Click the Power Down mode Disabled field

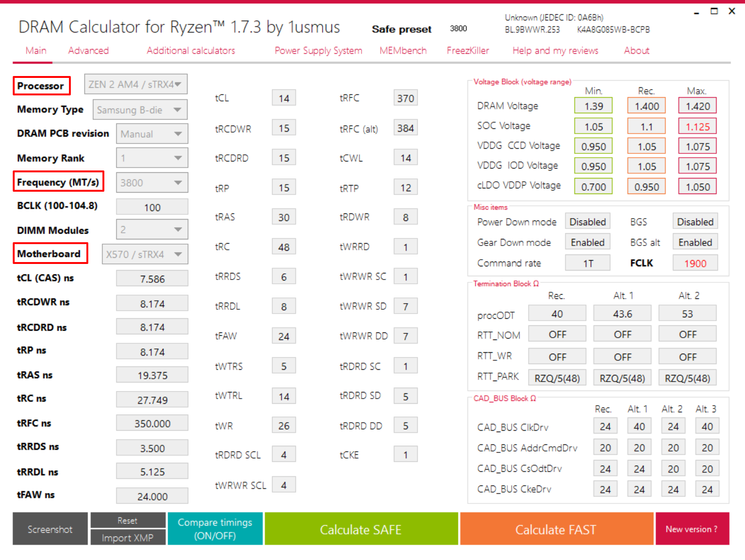pyautogui.click(x=587, y=221)
